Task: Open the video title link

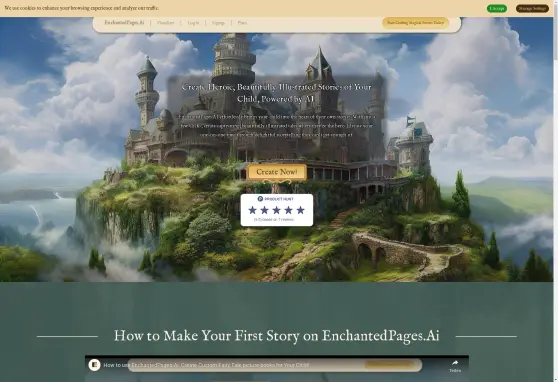Action: click(206, 365)
